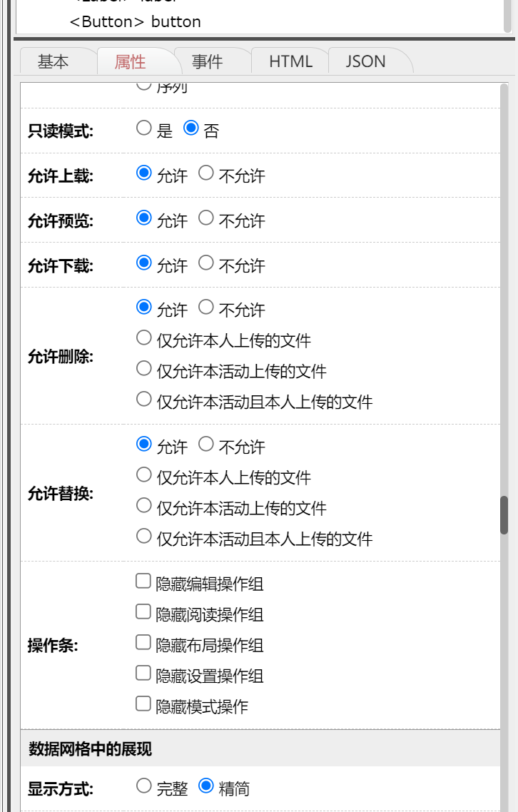Set 只读模式 to 是
Image resolution: width=518 pixels, height=812 pixels.
pos(144,128)
